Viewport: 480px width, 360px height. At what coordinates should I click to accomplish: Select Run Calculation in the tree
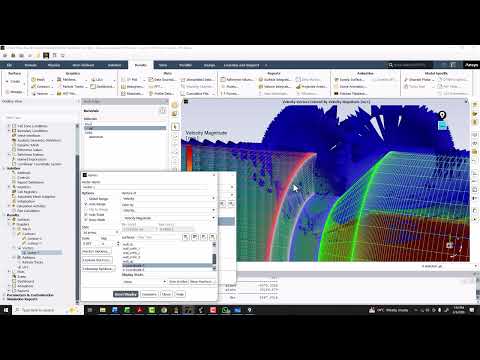click(x=28, y=211)
